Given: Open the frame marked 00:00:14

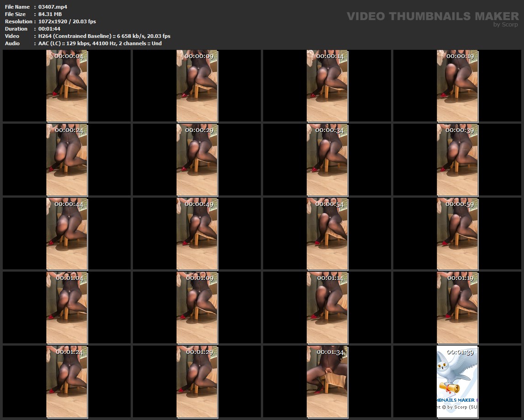Looking at the screenshot, I should [x=327, y=86].
